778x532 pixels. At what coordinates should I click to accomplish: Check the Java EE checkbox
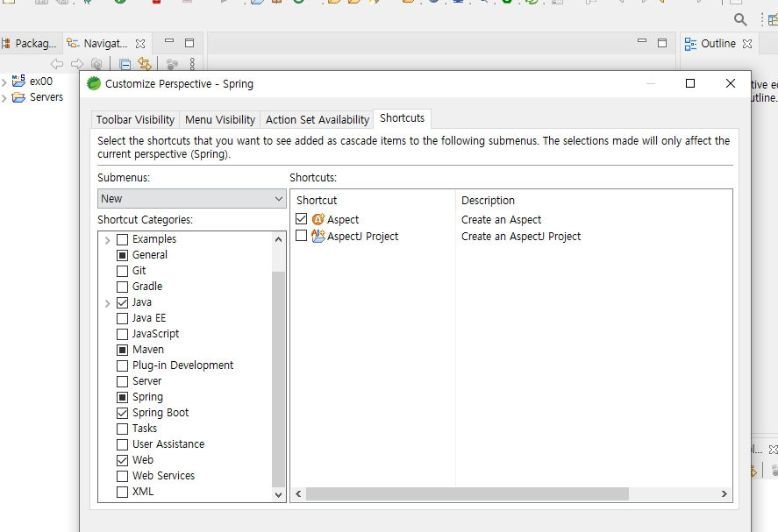(x=122, y=318)
